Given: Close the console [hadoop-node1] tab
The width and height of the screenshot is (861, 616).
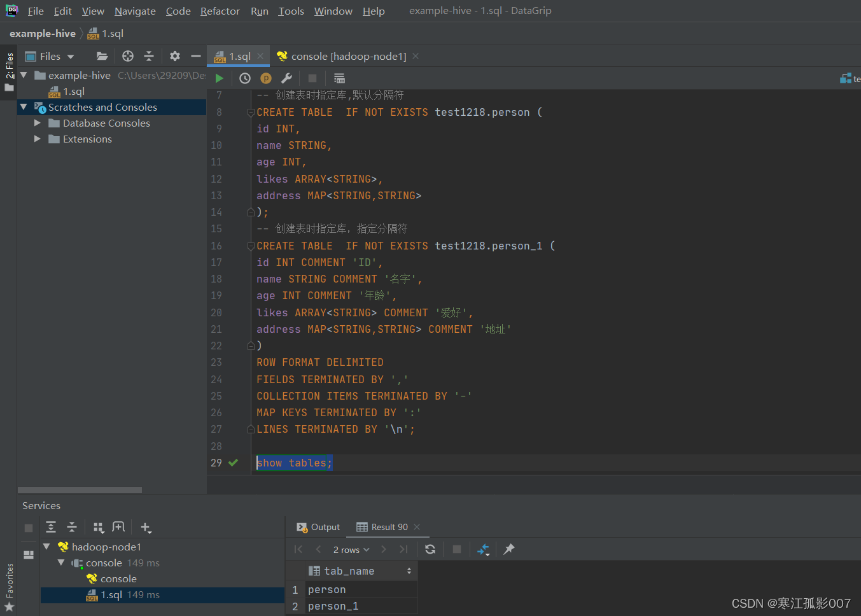Looking at the screenshot, I should coord(416,56).
